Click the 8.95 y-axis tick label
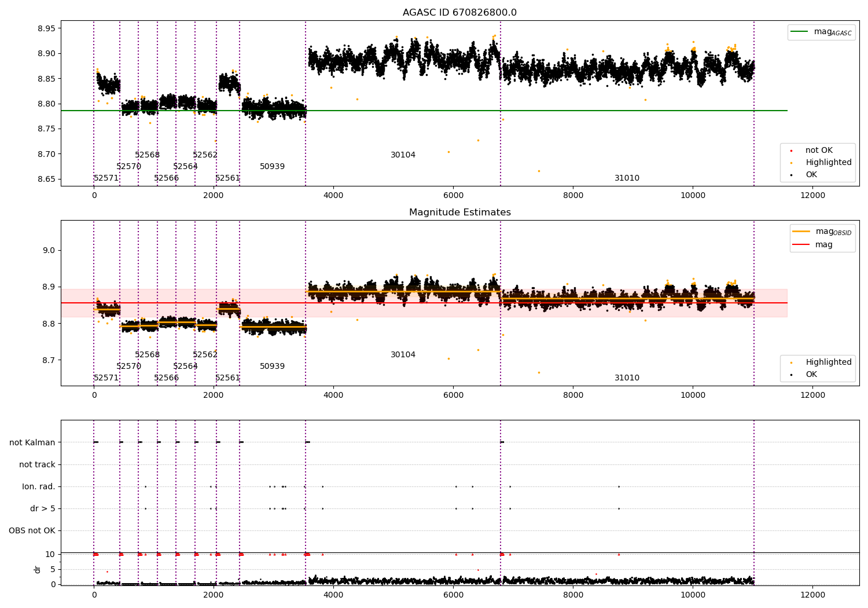 coord(46,28)
